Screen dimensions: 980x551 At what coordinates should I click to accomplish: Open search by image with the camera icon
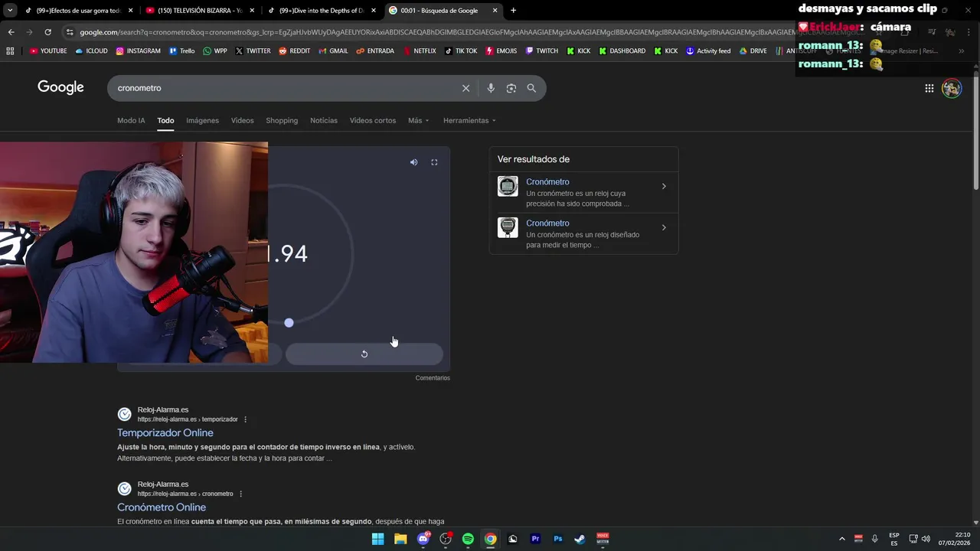tap(511, 88)
